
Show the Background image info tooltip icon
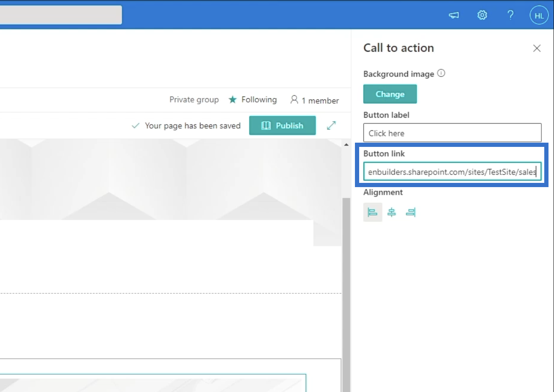pos(441,73)
